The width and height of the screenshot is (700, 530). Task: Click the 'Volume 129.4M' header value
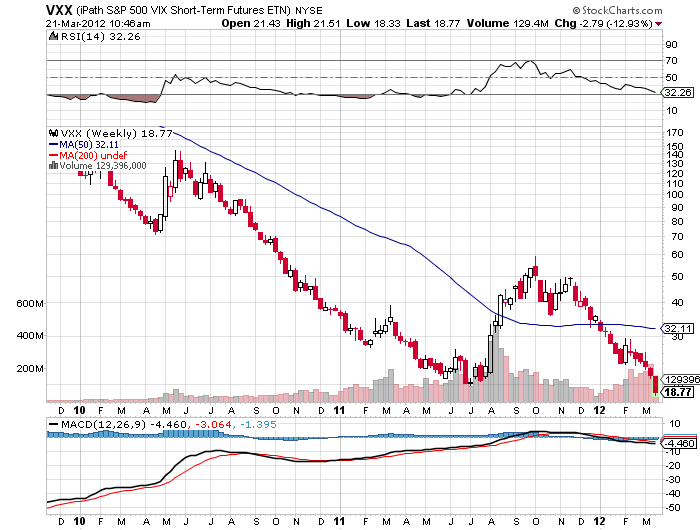click(507, 24)
